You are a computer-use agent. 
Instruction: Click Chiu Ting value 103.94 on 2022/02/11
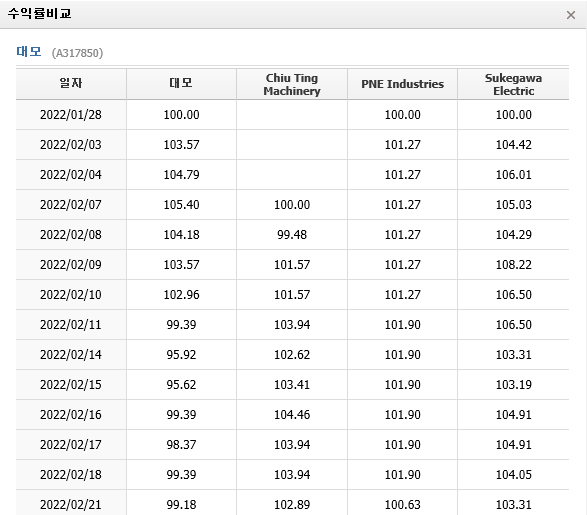click(292, 324)
